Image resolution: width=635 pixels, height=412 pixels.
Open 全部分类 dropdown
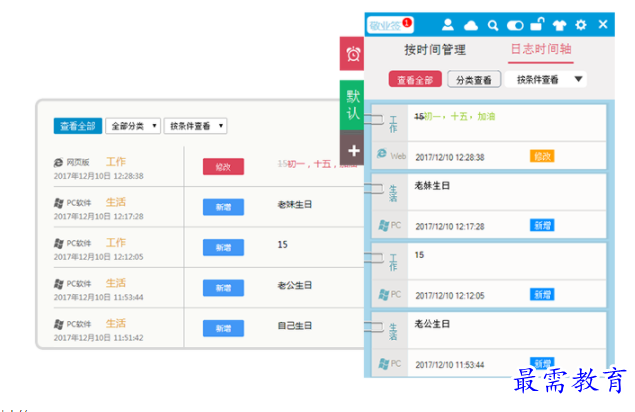click(x=133, y=126)
